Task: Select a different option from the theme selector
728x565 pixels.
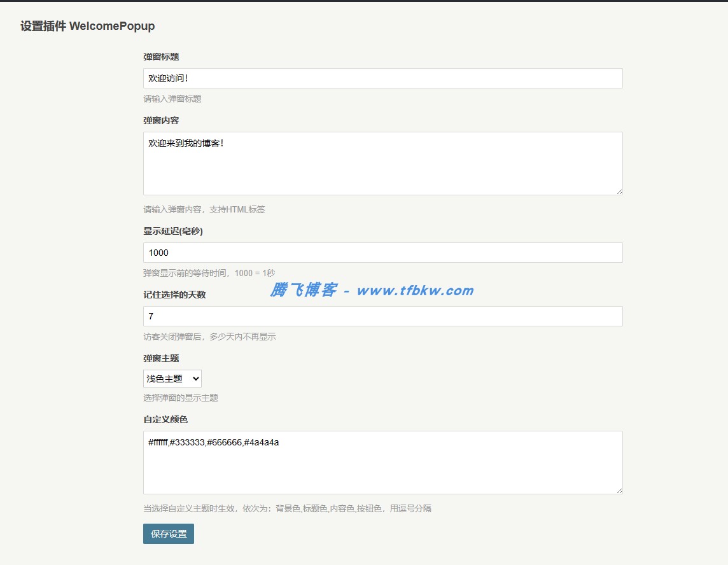Action: [x=172, y=379]
